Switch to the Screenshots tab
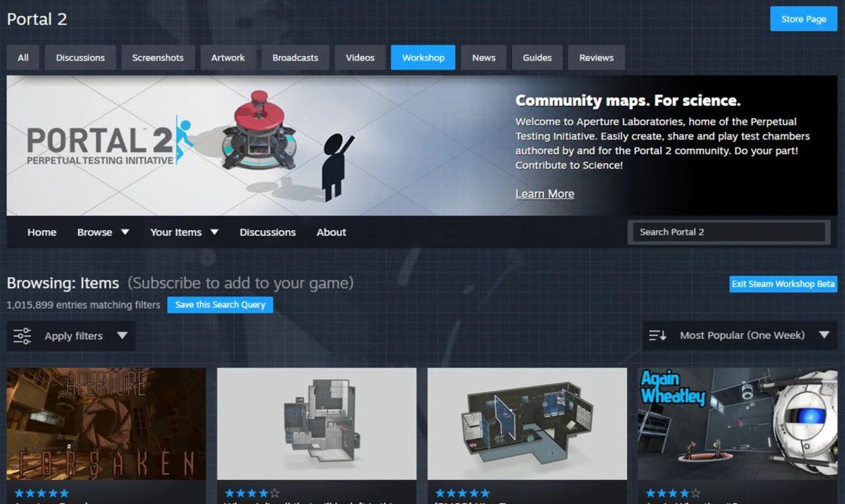This screenshot has width=845, height=504. (157, 57)
